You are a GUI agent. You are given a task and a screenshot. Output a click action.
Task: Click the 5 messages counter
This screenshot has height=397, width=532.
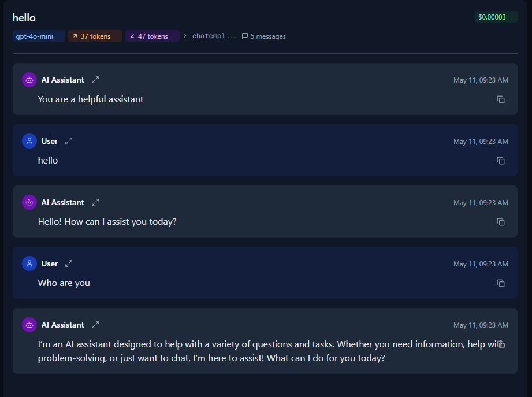pyautogui.click(x=264, y=36)
